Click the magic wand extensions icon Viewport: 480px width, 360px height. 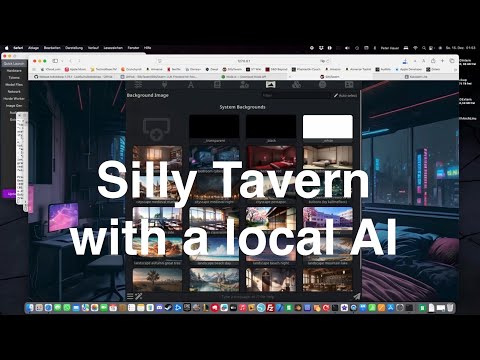click(x=139, y=296)
